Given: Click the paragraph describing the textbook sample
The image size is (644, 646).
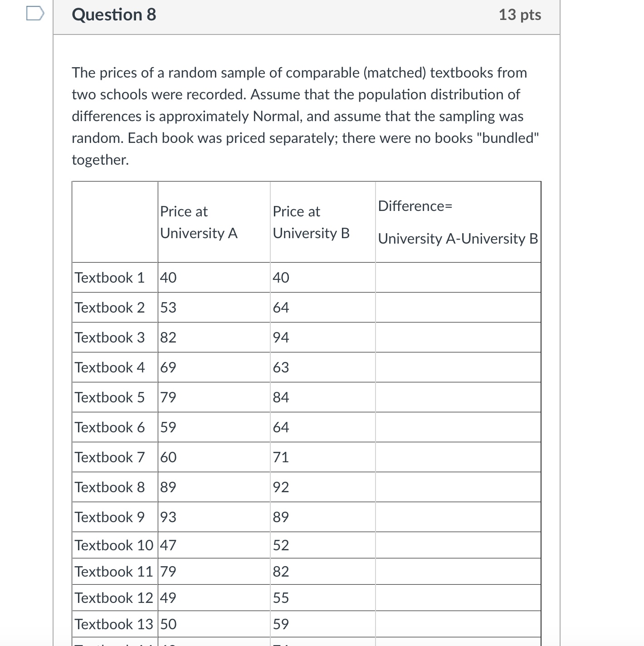Looking at the screenshot, I should 304,116.
